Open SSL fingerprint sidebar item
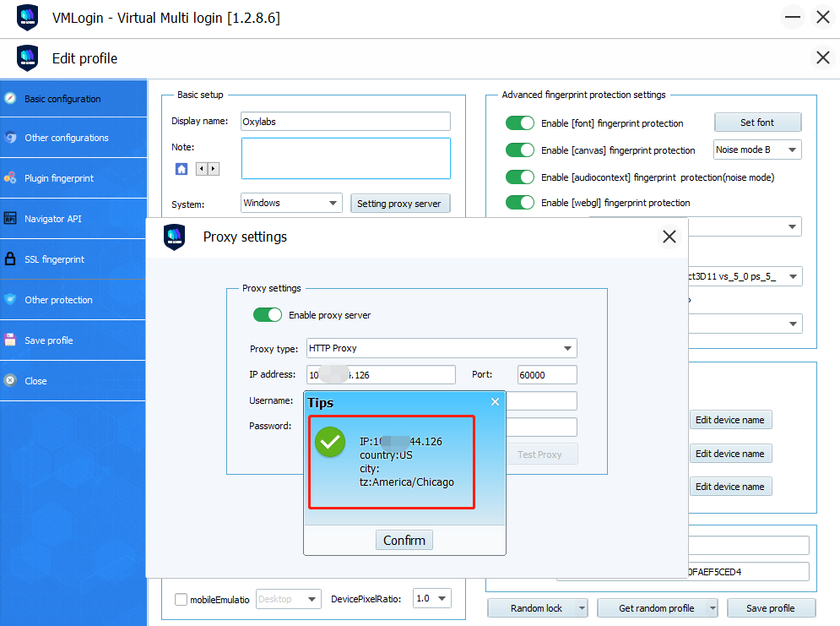This screenshot has height=626, width=840. coord(73,259)
